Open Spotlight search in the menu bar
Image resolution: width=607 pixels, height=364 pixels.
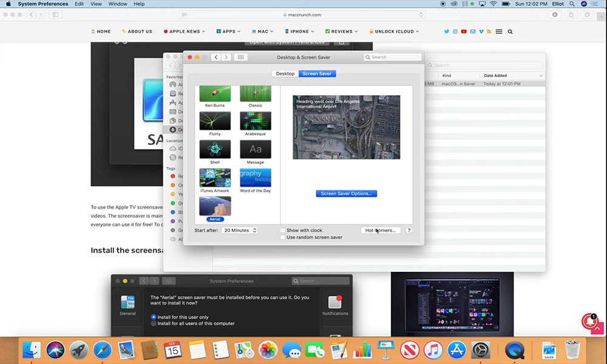572,4
